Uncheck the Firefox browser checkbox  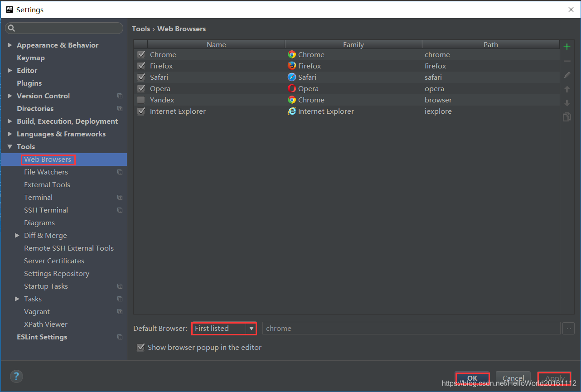coord(141,66)
